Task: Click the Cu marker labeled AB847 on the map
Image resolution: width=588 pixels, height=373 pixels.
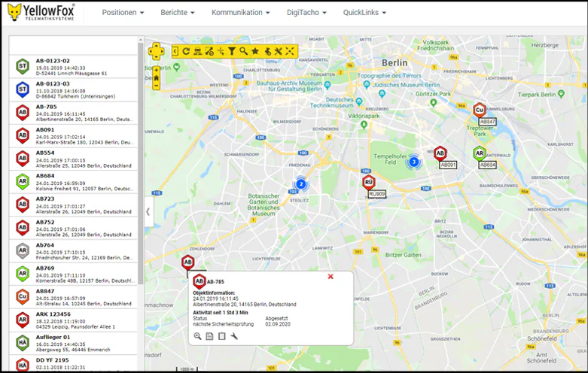Action: click(x=480, y=110)
